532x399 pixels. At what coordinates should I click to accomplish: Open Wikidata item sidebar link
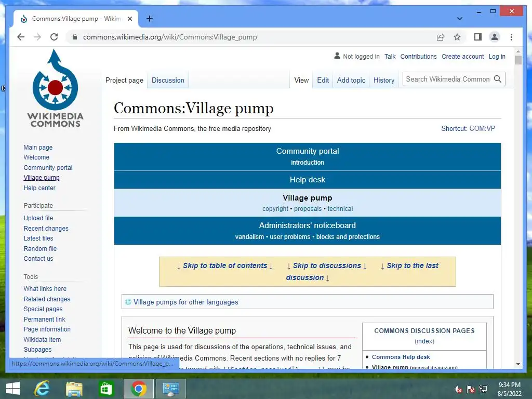click(x=42, y=340)
